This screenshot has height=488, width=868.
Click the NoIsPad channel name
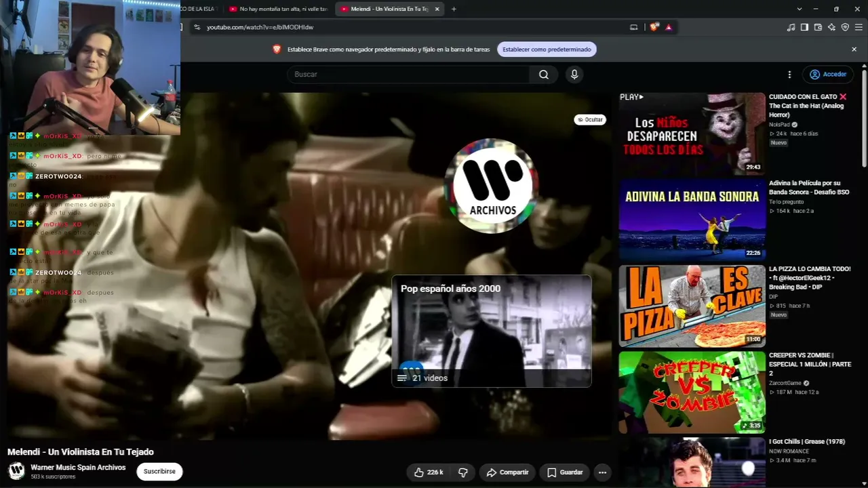779,125
